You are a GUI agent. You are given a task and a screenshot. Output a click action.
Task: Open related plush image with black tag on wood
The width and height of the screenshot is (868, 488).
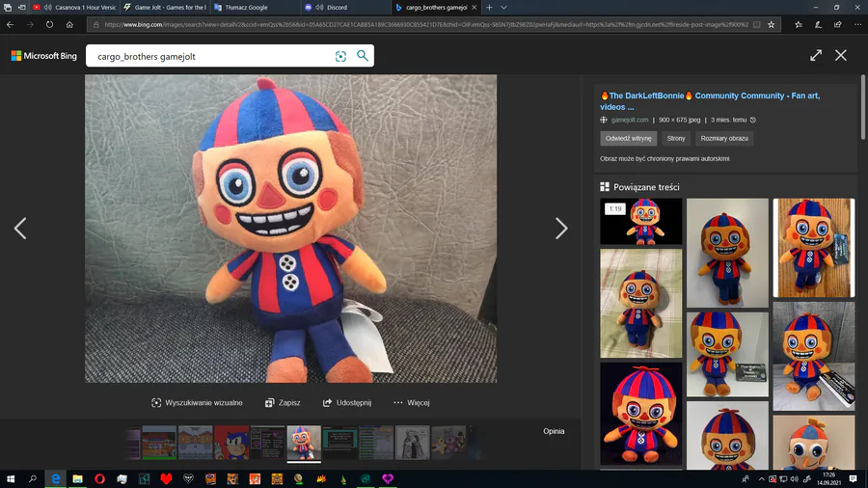[x=814, y=248]
